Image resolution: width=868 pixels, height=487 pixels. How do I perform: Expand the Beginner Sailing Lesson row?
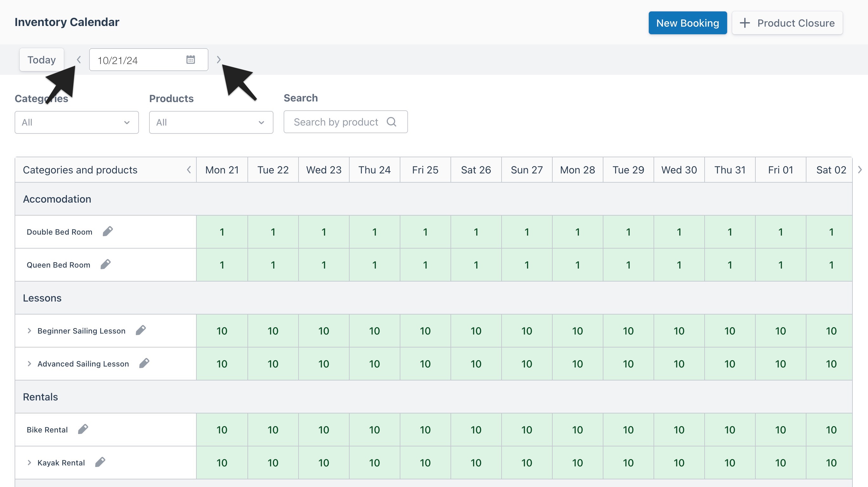coord(29,331)
